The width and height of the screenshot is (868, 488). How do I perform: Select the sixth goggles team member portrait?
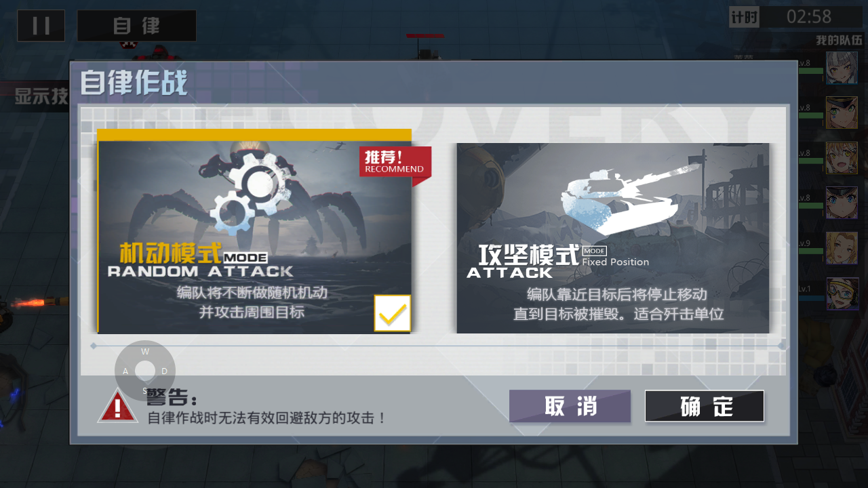[x=842, y=293]
